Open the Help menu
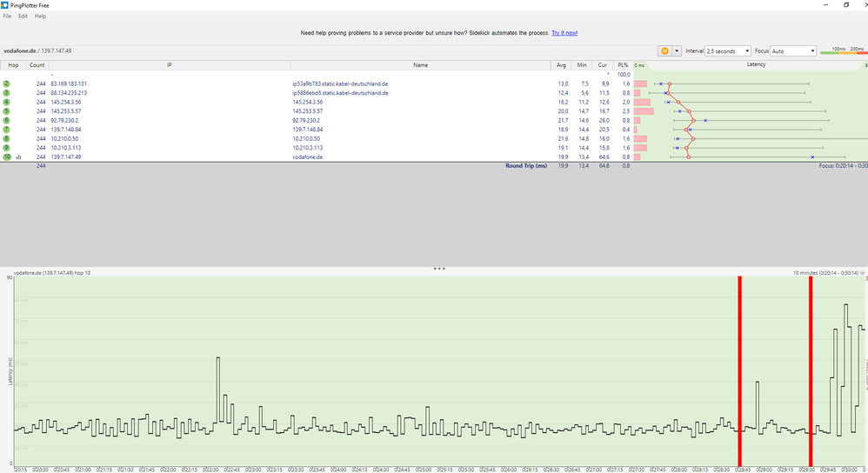The image size is (868, 473). (x=40, y=16)
